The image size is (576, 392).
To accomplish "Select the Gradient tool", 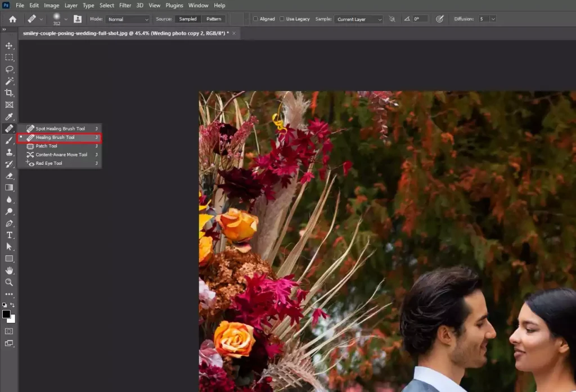I will coord(8,187).
